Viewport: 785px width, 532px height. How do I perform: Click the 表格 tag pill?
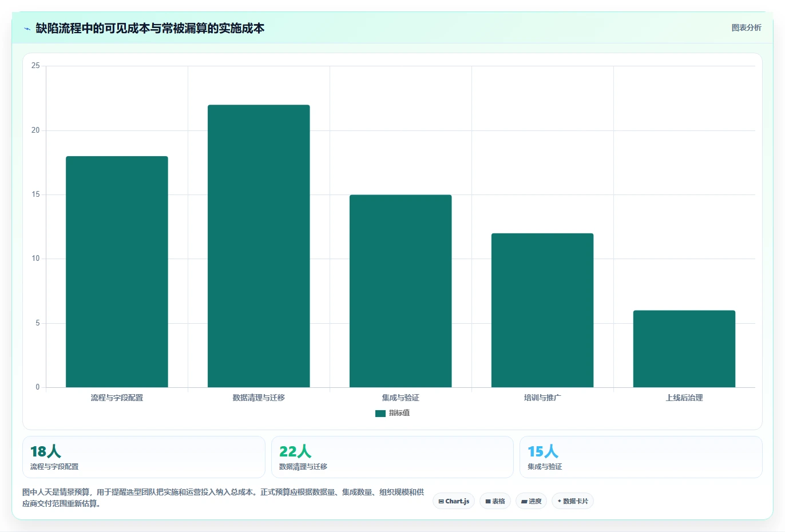click(495, 501)
